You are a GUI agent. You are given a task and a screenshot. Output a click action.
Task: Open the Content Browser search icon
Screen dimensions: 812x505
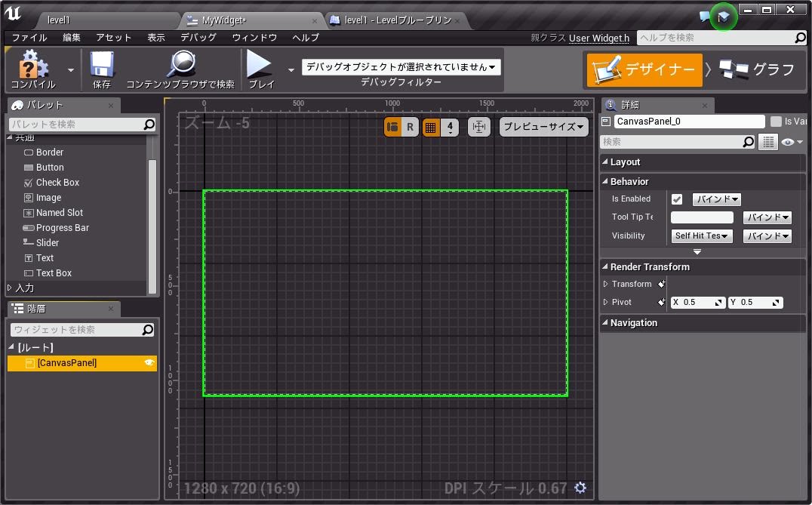click(x=180, y=66)
